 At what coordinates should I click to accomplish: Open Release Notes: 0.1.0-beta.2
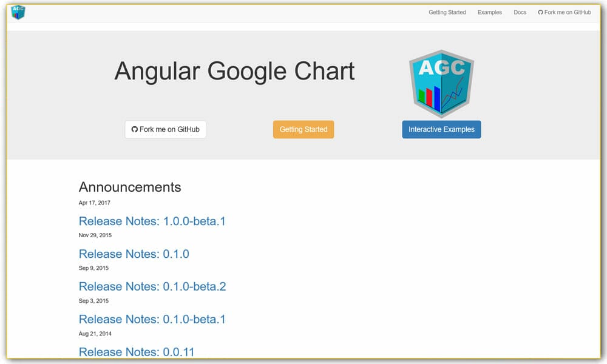point(152,286)
